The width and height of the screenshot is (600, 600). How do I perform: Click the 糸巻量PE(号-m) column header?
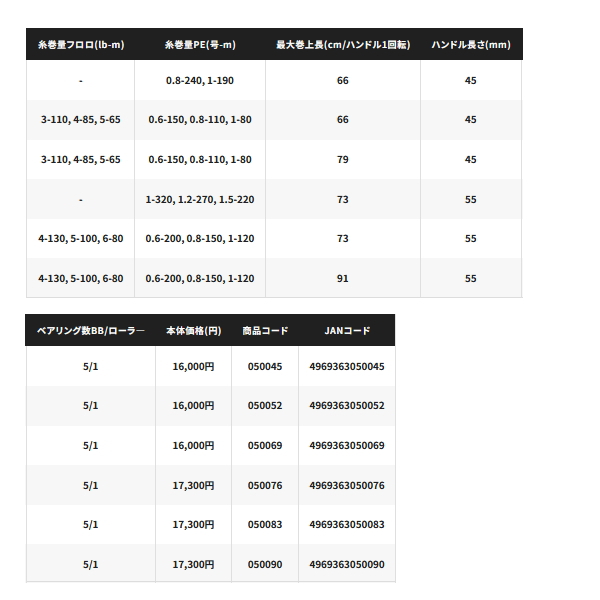pos(200,45)
